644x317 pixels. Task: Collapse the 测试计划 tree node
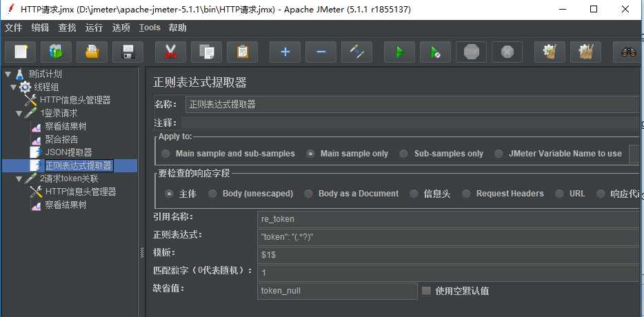tap(8, 74)
